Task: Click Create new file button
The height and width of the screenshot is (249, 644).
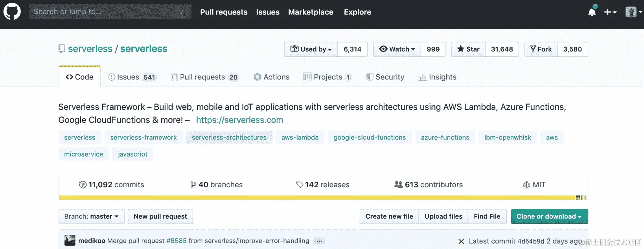Action: coord(389,216)
